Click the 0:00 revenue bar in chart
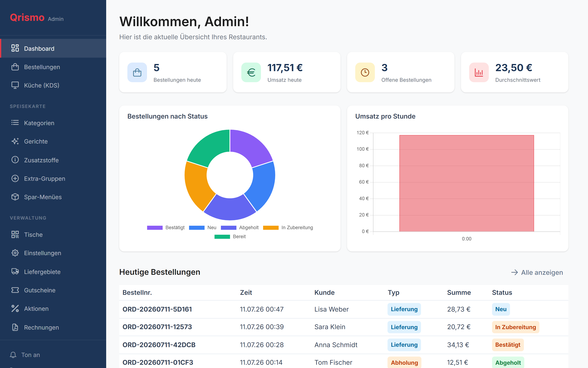The height and width of the screenshot is (368, 588). pos(467,183)
